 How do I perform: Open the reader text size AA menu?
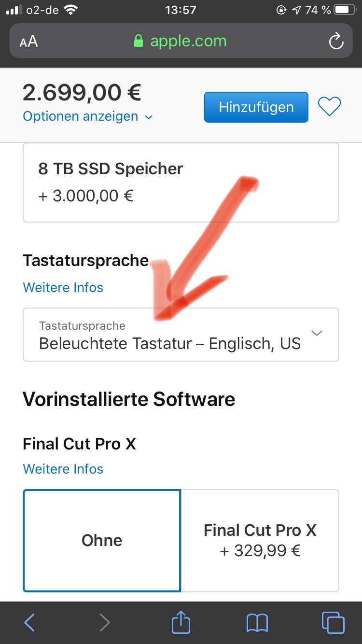pos(28,42)
